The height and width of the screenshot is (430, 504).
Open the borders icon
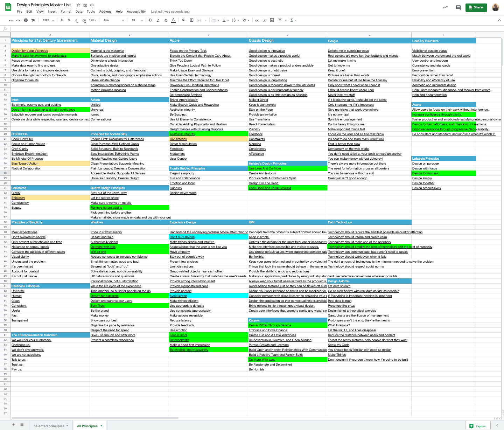point(191,20)
